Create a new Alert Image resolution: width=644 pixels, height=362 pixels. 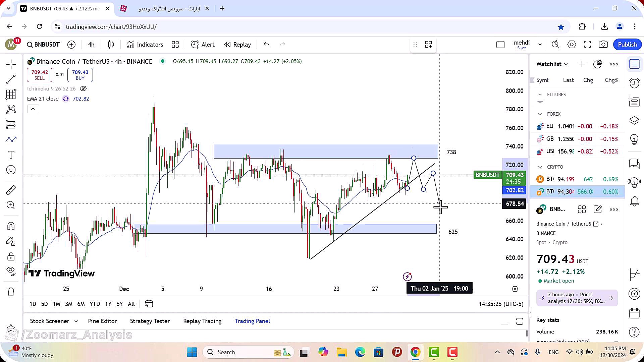coord(203,45)
